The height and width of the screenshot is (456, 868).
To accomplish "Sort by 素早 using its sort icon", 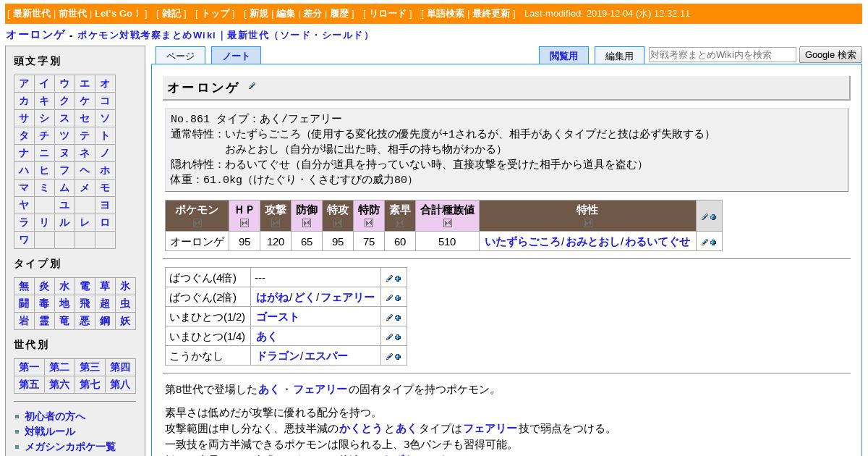I will point(400,223).
